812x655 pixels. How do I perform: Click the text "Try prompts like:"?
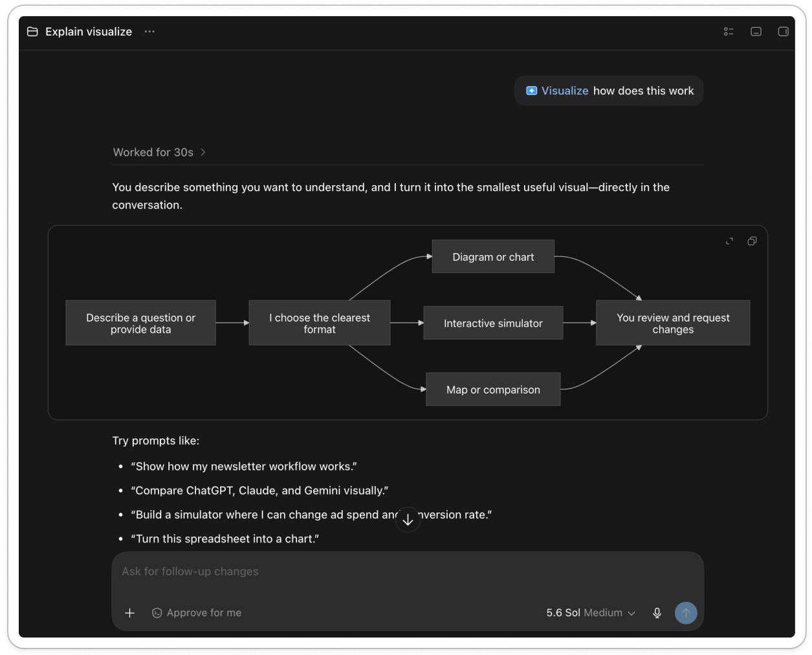(156, 441)
